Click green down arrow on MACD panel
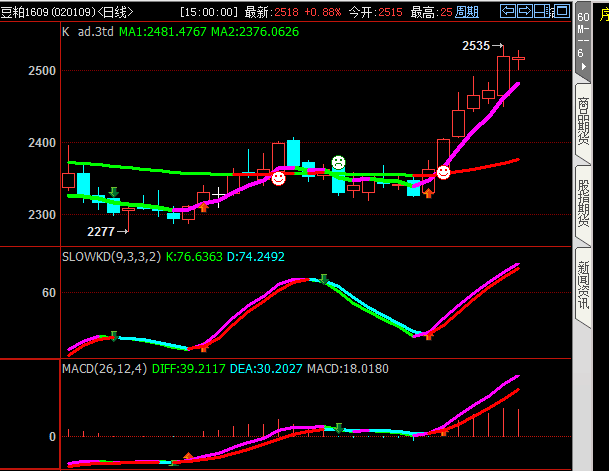609x471 pixels. pos(339,428)
